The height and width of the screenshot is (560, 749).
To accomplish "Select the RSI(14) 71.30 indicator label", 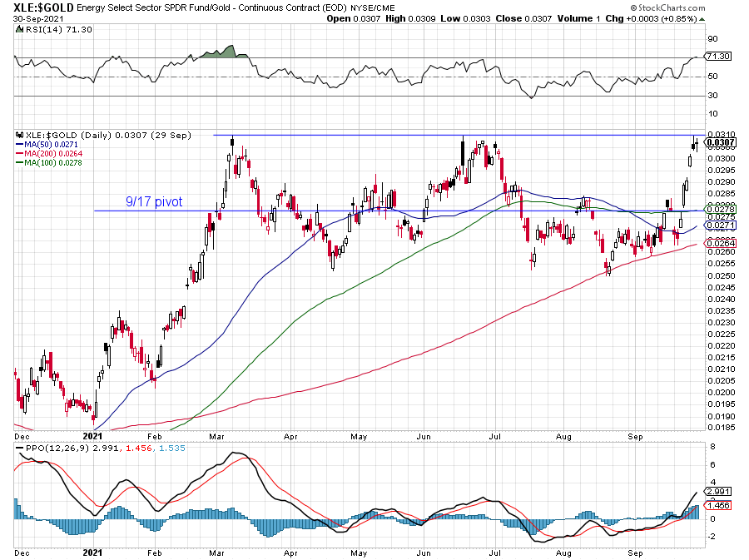I will 57,30.
